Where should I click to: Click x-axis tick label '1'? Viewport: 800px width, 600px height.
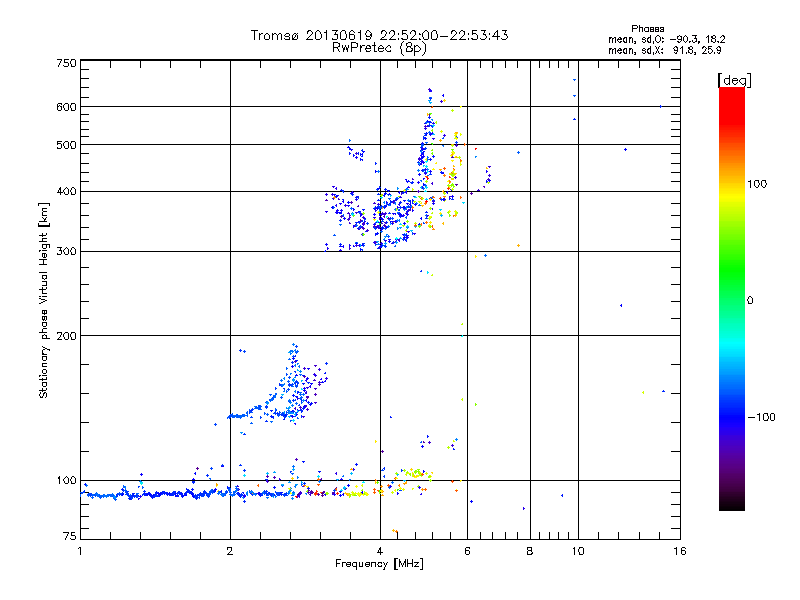[x=80, y=551]
